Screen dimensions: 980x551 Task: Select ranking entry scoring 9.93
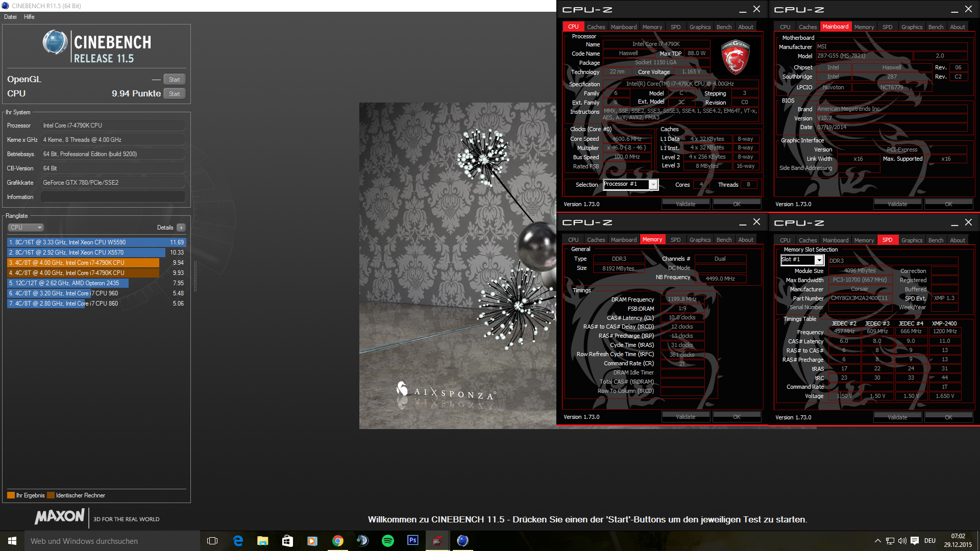[x=96, y=273]
